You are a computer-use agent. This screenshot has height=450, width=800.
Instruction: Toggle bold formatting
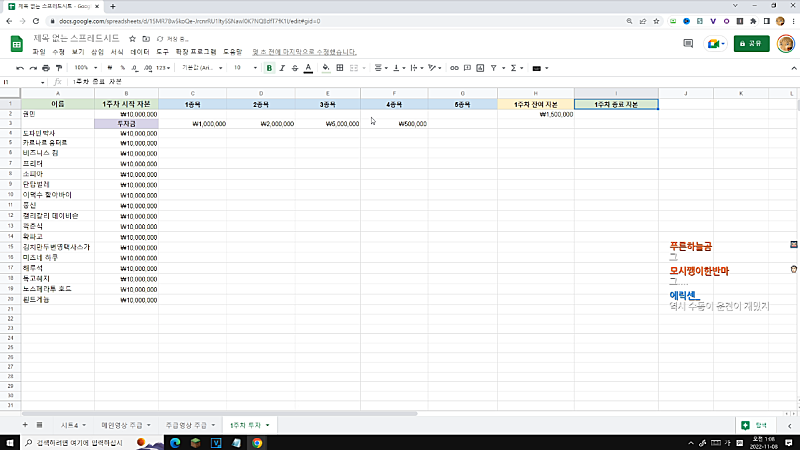[269, 68]
